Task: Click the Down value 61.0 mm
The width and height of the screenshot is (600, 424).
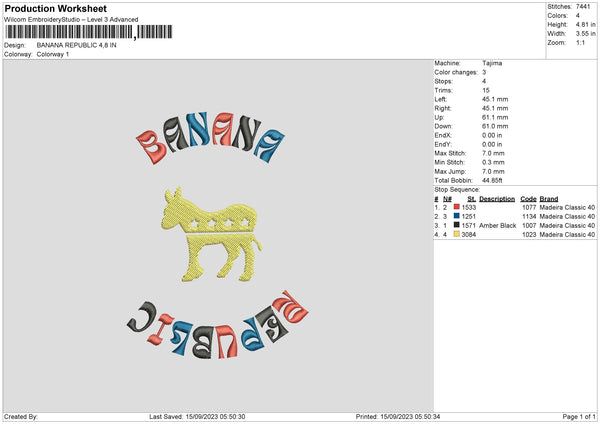Action: tap(495, 126)
